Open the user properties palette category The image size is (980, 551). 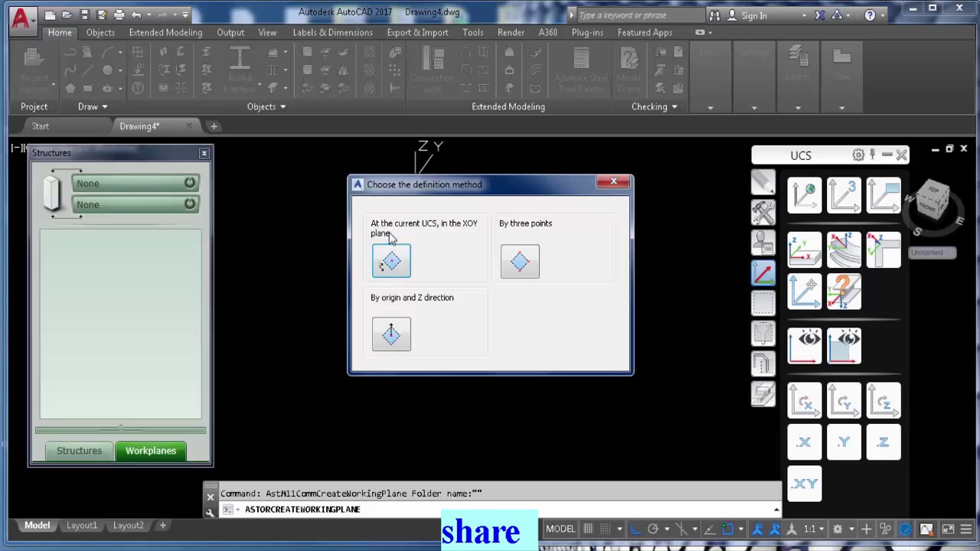coord(763,243)
